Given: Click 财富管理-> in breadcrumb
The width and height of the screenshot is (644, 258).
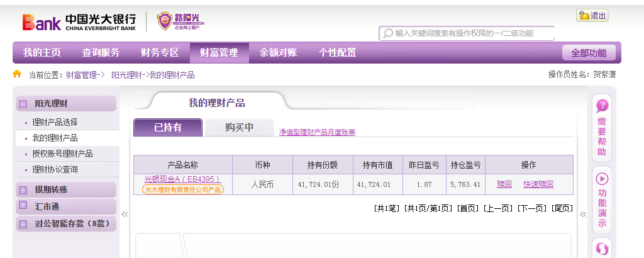Looking at the screenshot, I should [x=86, y=75].
